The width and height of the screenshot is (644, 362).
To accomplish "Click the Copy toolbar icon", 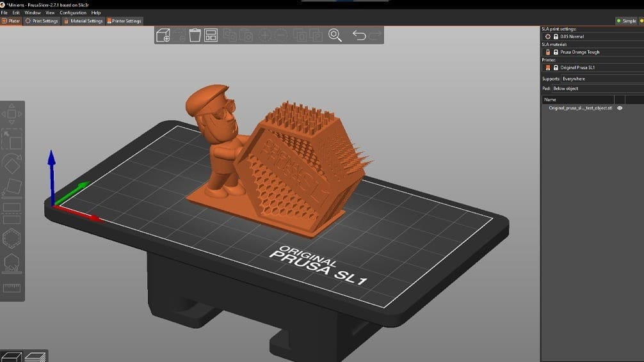I will tap(230, 35).
